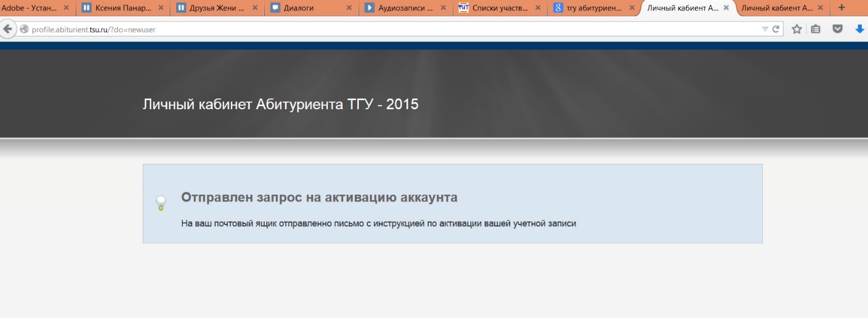Open the downloads arrow icon
This screenshot has width=868, height=318.
coord(859,29)
